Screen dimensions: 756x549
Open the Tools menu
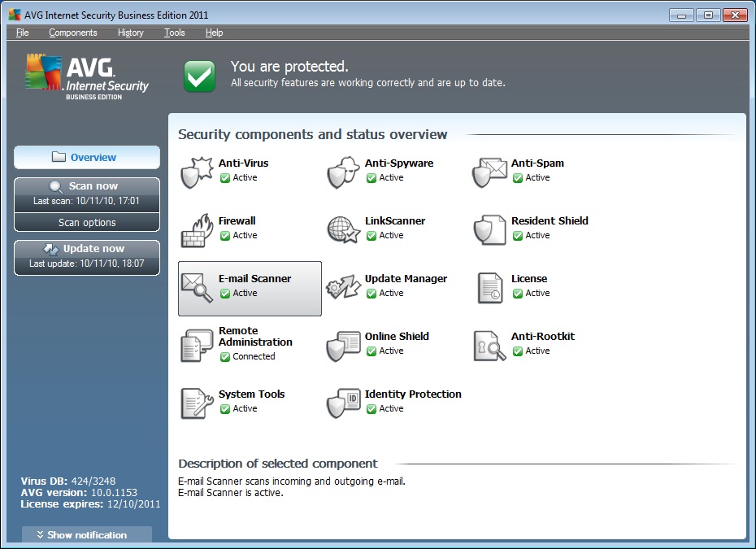click(x=175, y=33)
